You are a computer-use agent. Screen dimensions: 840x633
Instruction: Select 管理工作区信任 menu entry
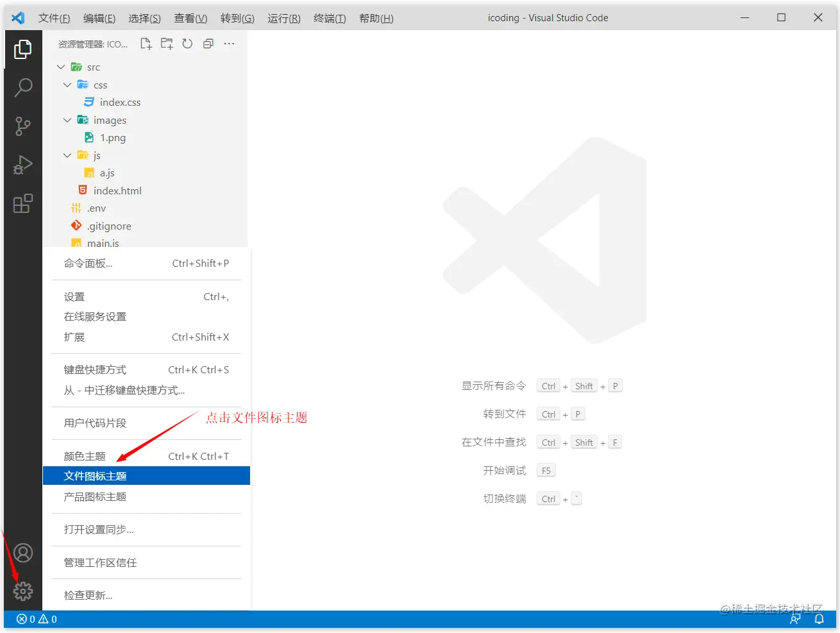[146, 562]
